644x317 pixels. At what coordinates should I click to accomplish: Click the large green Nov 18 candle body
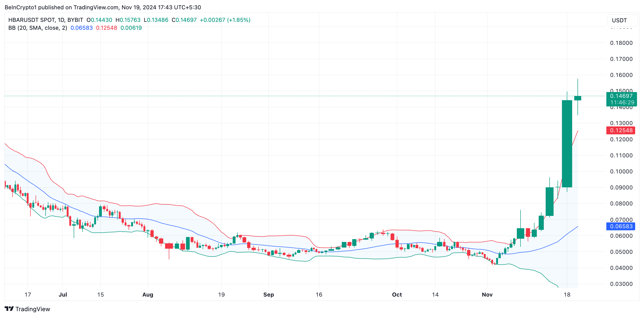pos(567,144)
